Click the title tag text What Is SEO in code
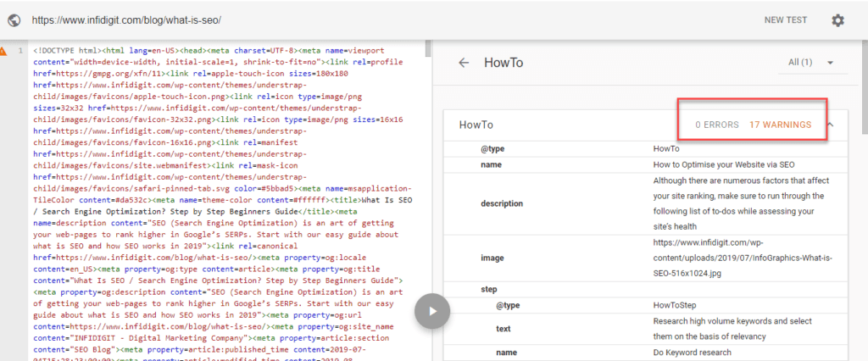 pos(387,200)
